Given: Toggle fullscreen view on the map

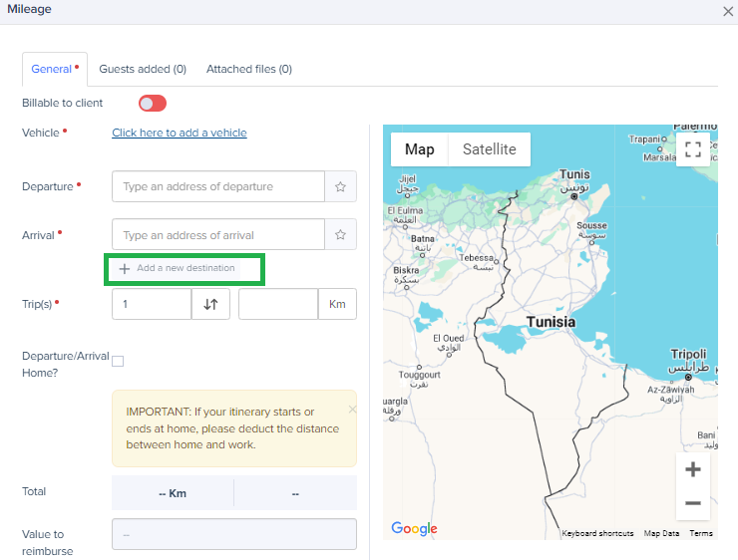Looking at the screenshot, I should click(692, 149).
